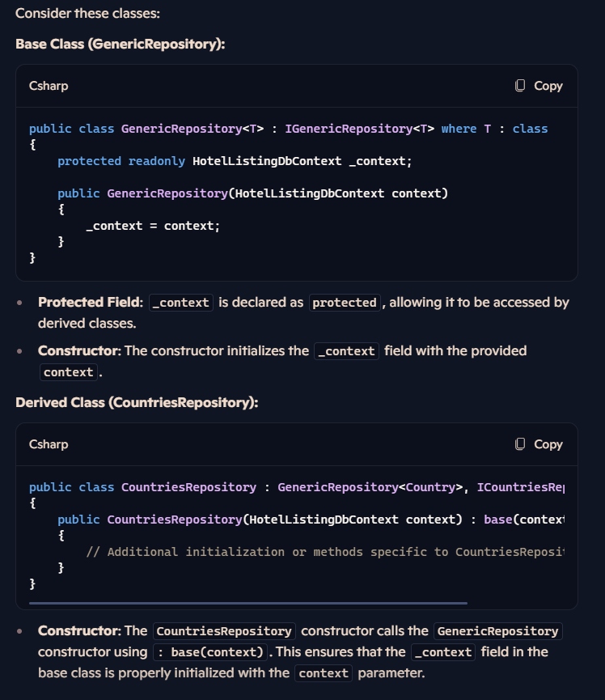605x700 pixels.
Task: Click the copy icon on the GenericRepository code block
Action: pos(520,85)
